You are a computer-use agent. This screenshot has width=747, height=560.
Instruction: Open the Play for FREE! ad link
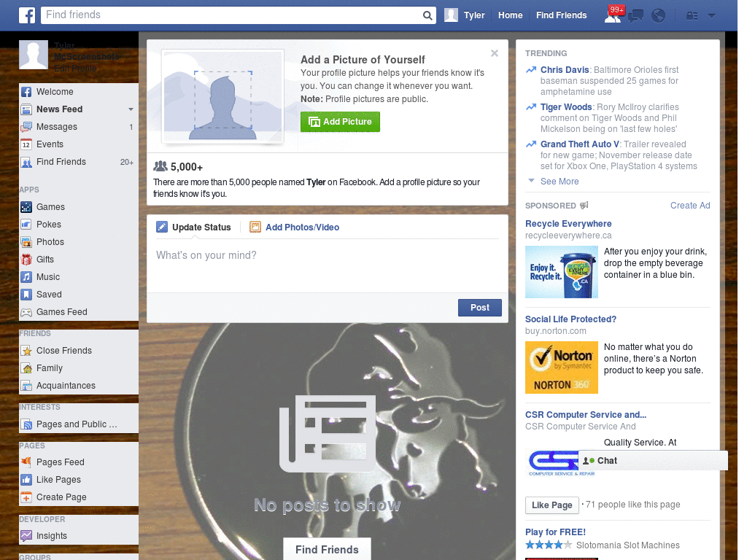click(555, 532)
